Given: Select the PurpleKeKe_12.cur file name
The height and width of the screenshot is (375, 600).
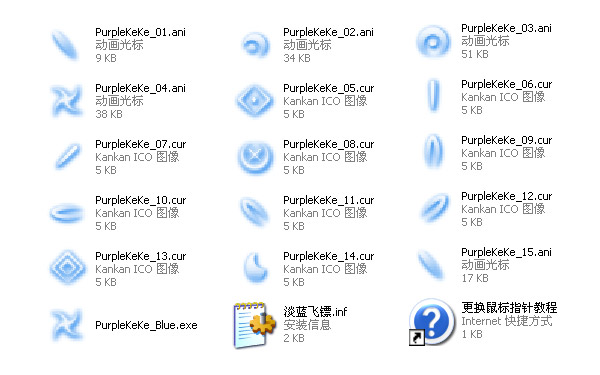Looking at the screenshot, I should (506, 196).
